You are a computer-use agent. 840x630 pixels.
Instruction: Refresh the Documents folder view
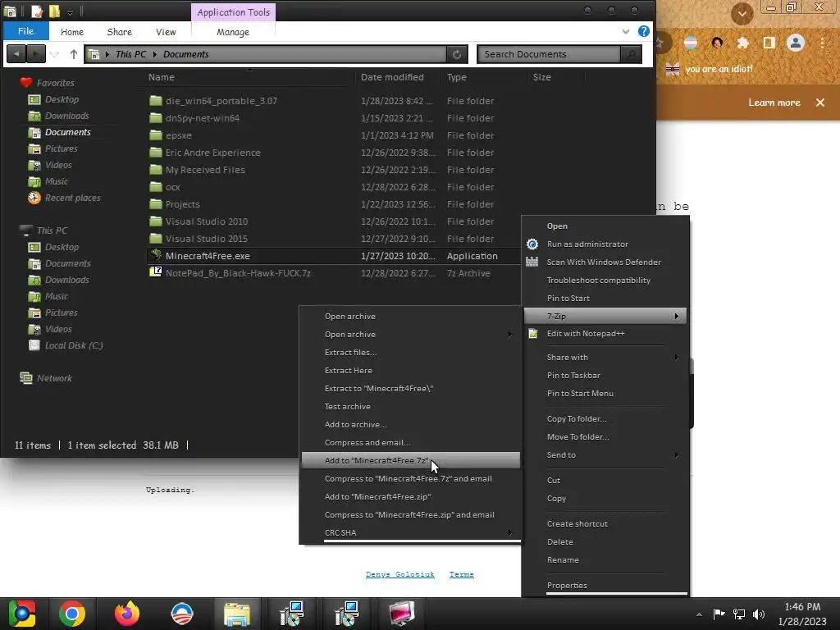457,54
